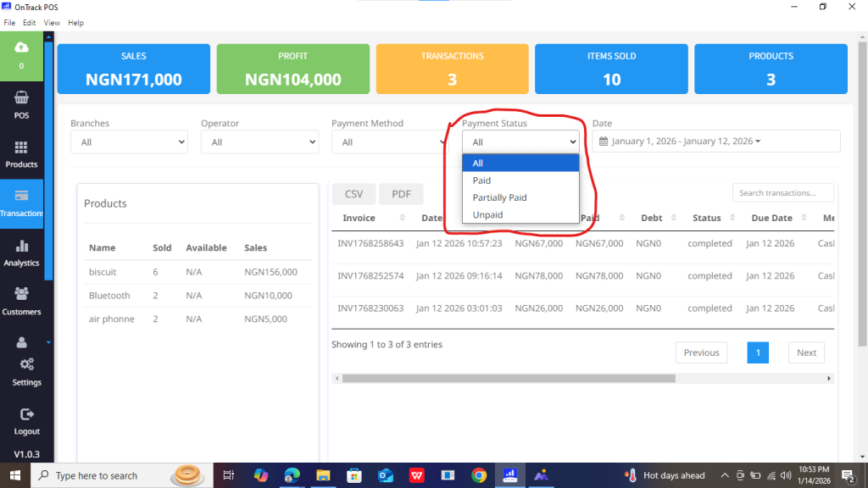Pick the Paid status option

click(x=481, y=180)
